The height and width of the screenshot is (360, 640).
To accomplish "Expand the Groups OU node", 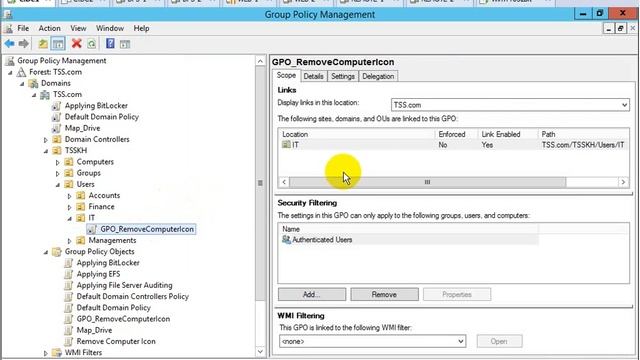I will point(58,173).
